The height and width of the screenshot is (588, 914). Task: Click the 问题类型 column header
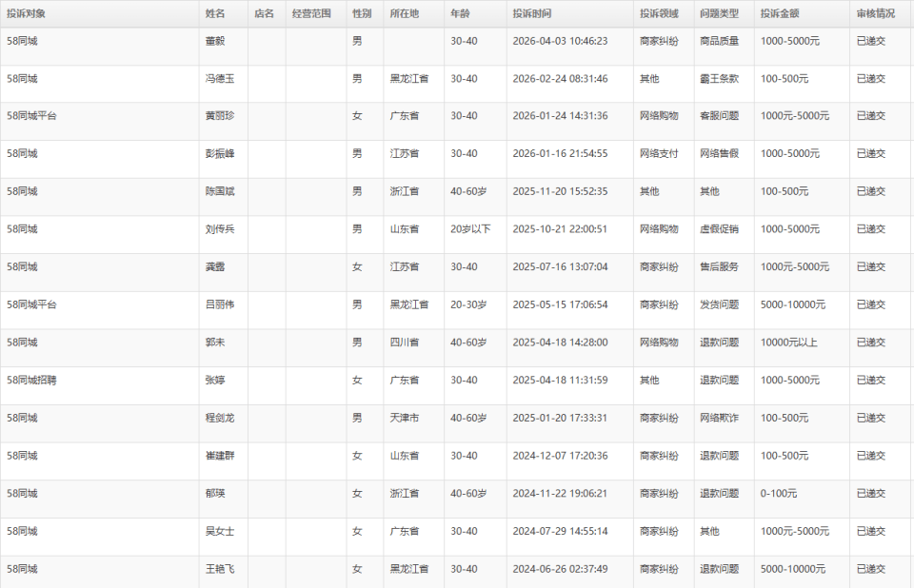tap(724, 13)
